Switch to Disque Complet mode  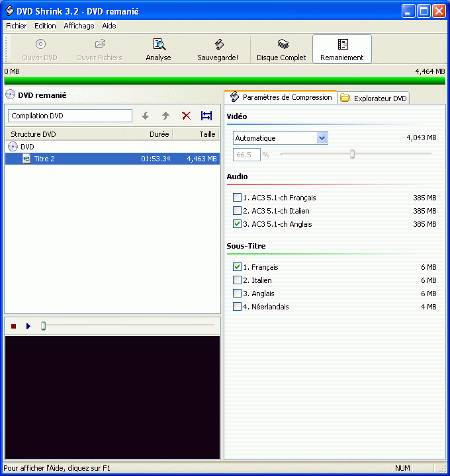[281, 50]
